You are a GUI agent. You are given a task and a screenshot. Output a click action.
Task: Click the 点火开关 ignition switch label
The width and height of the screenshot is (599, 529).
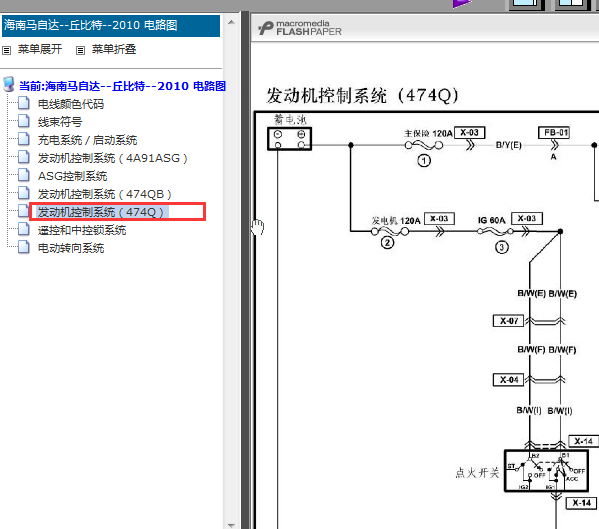click(x=478, y=473)
